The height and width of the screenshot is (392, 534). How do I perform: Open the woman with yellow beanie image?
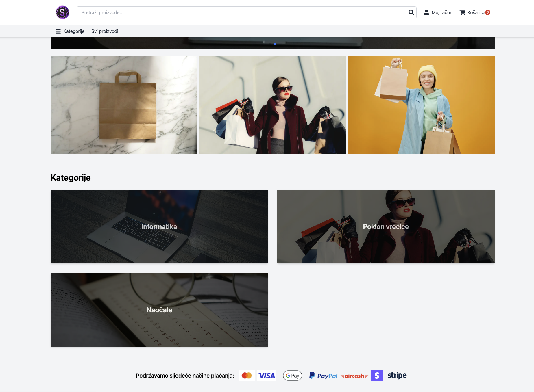421,105
